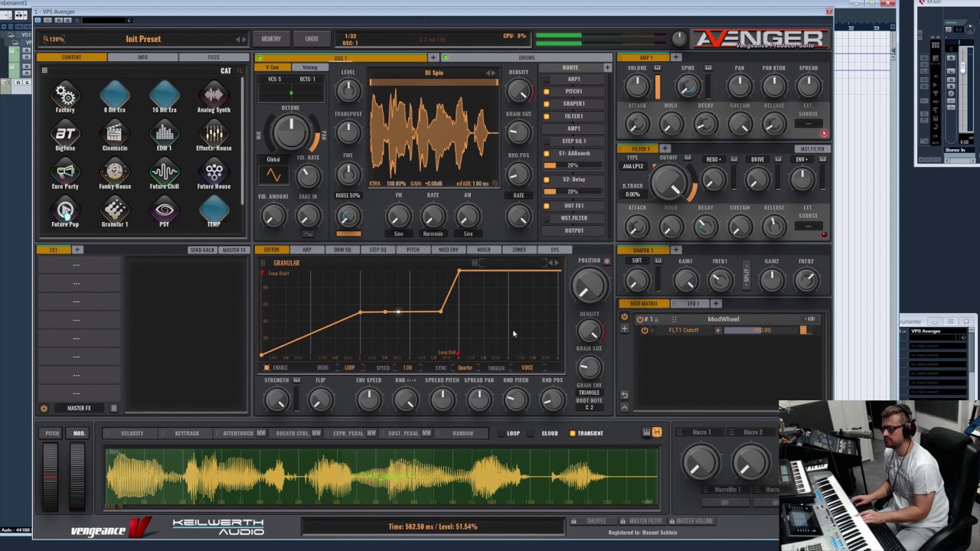Image resolution: width=980 pixels, height=551 pixels.
Task: Add a new amp module
Action: coord(676,57)
